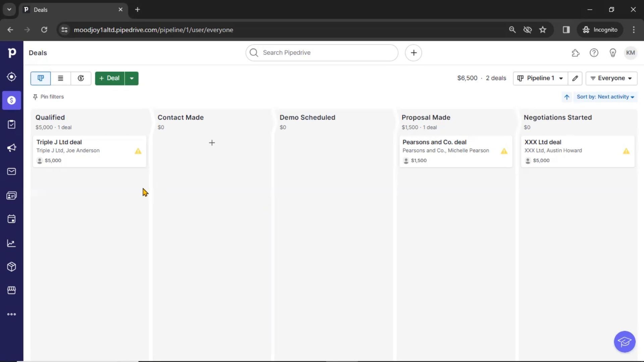Open Marketplace storefront icon in sidebar
The height and width of the screenshot is (362, 644).
11,290
